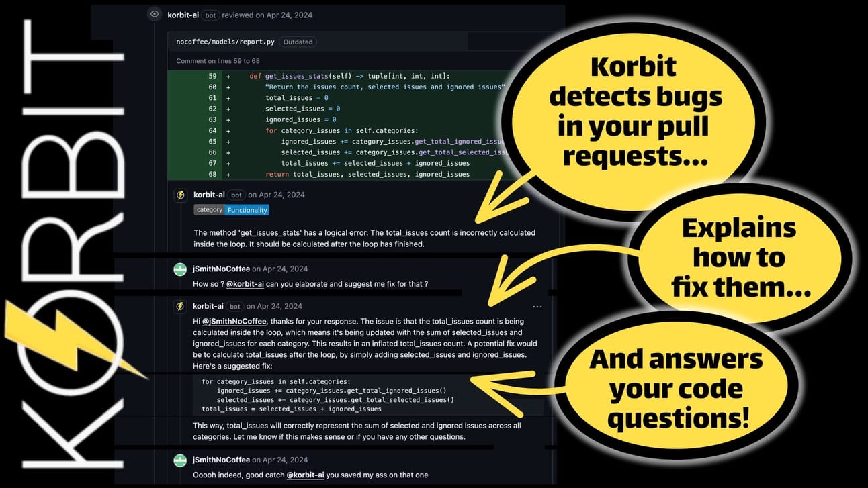Click the @korbit-ai mention in 'How so ?' comment
Image resolution: width=868 pixels, height=488 pixels.
245,284
